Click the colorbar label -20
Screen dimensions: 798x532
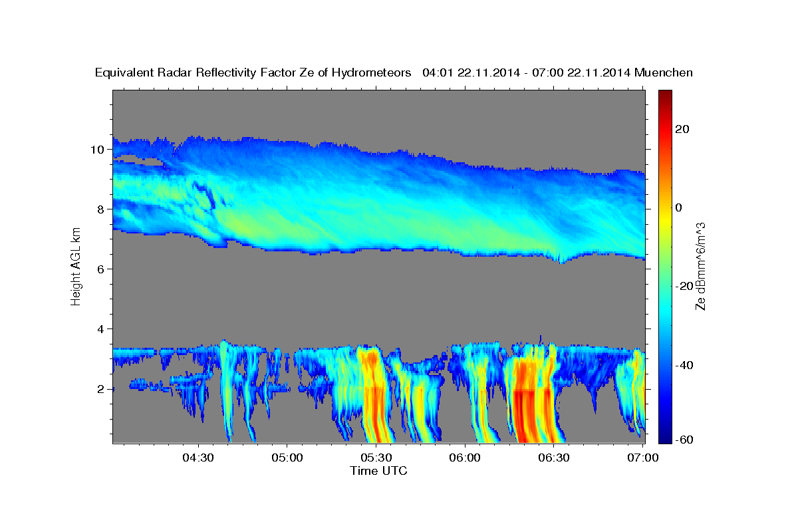tap(684, 286)
